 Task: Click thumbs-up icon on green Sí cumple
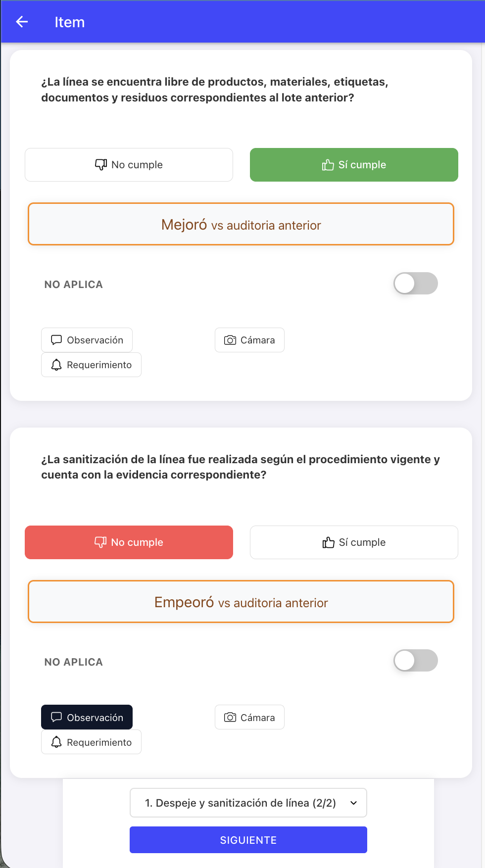tap(328, 165)
